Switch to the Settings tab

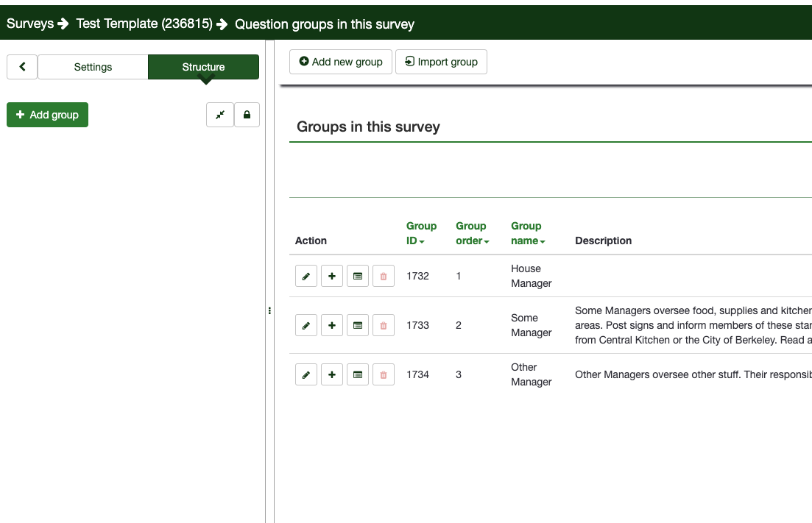pos(93,67)
